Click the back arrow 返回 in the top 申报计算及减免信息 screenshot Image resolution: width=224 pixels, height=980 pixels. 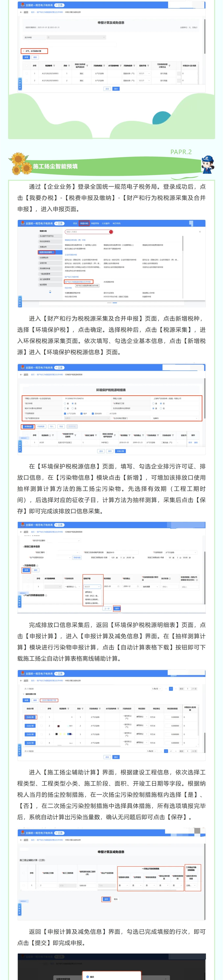[24, 12]
